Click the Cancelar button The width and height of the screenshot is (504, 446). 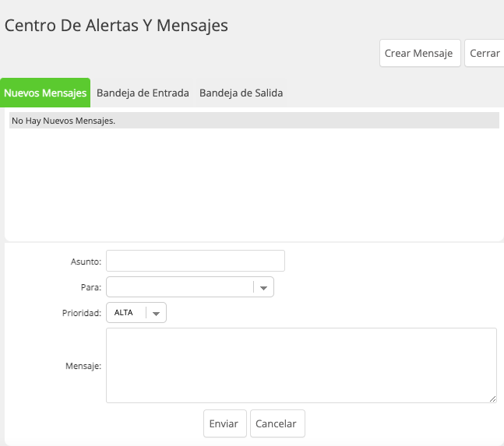pos(278,423)
